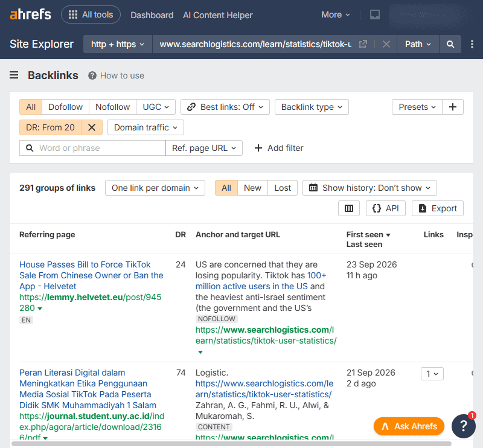
Task: Open the first row's searchlogistics.com target URL
Action: pos(266,335)
